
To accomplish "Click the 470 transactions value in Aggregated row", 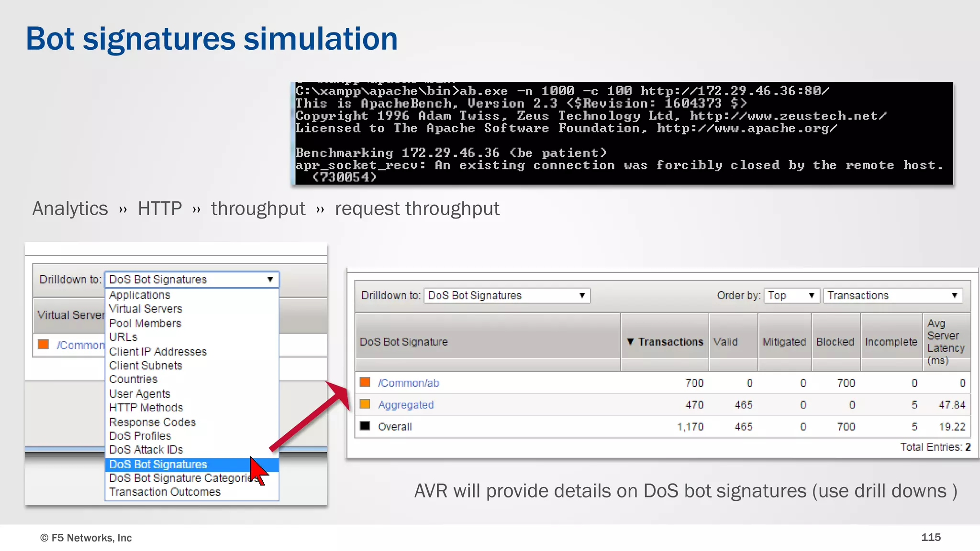I will (694, 405).
